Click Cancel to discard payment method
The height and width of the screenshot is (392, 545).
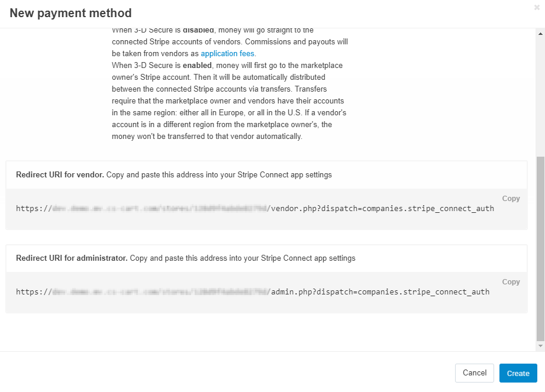point(475,373)
